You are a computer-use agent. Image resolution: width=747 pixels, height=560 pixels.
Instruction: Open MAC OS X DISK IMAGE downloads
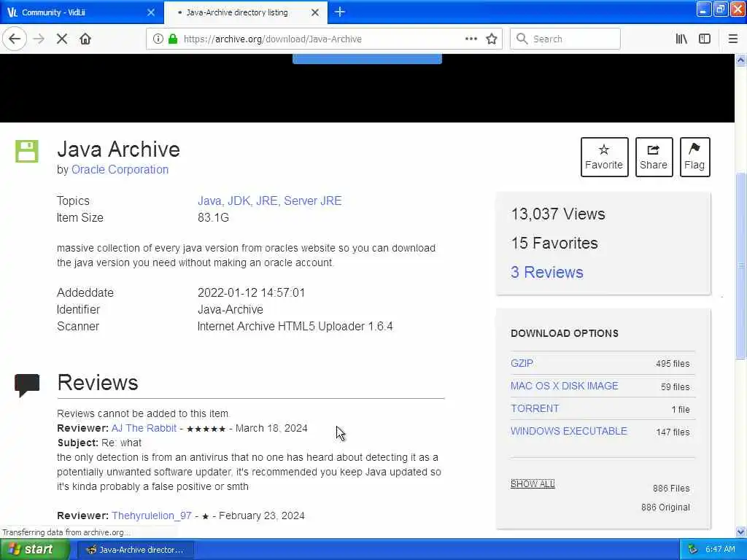[564, 386]
